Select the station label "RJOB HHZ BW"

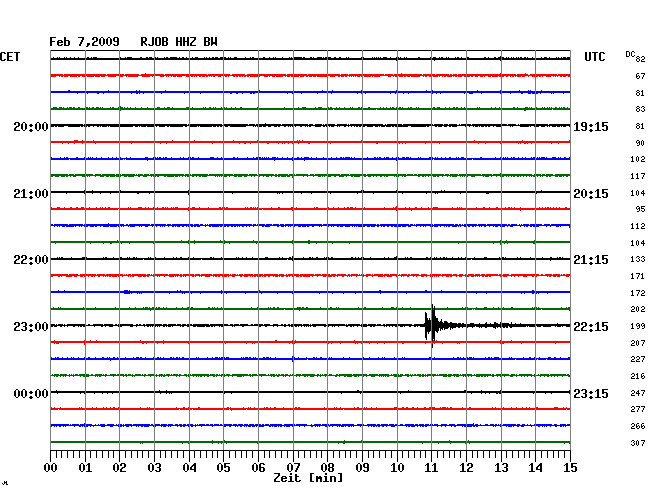click(x=179, y=42)
